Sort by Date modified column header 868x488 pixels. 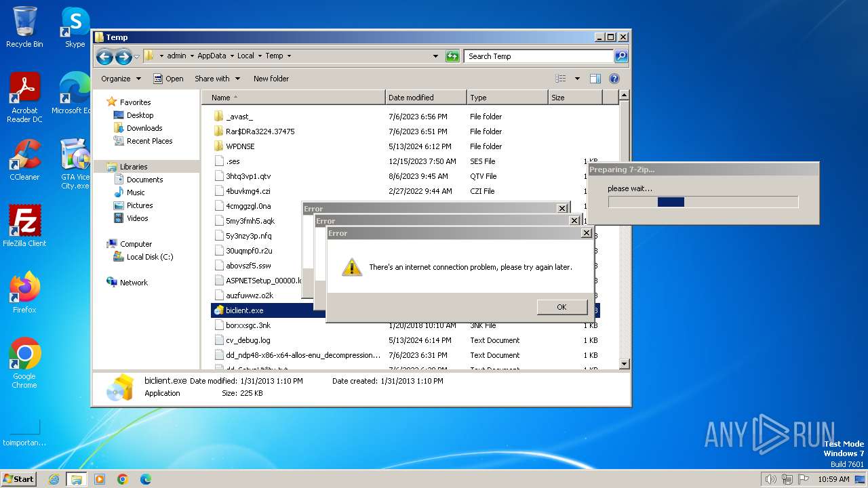(x=426, y=98)
